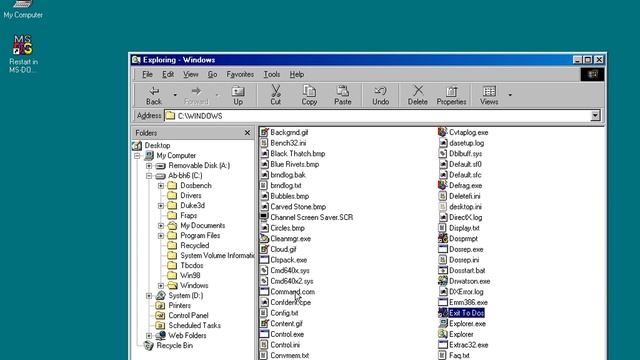Open the Back history dropdown arrow
Viewport: 640px width, 360px height.
coord(175,96)
